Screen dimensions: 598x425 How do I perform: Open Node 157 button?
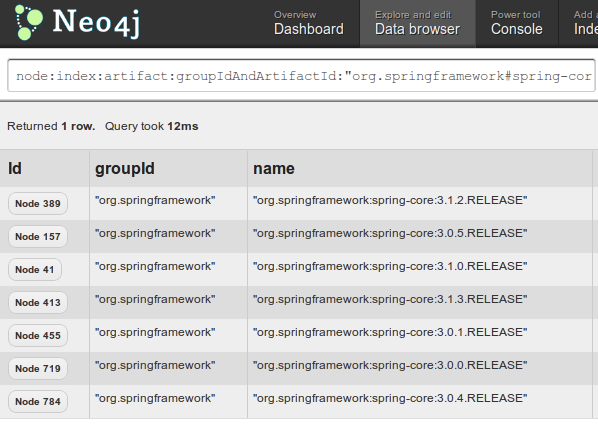coord(38,237)
